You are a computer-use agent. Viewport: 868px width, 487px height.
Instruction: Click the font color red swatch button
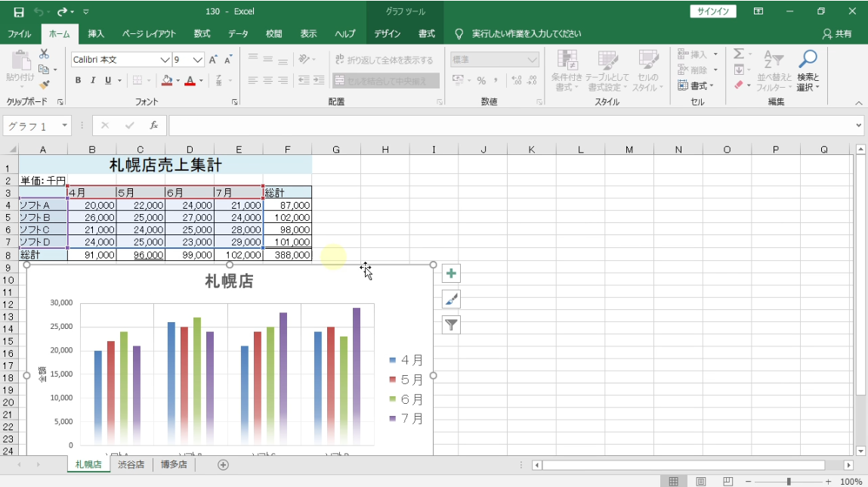coord(190,81)
